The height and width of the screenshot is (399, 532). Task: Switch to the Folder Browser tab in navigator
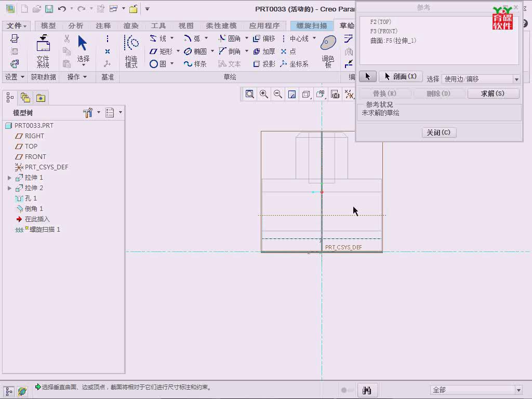click(25, 98)
